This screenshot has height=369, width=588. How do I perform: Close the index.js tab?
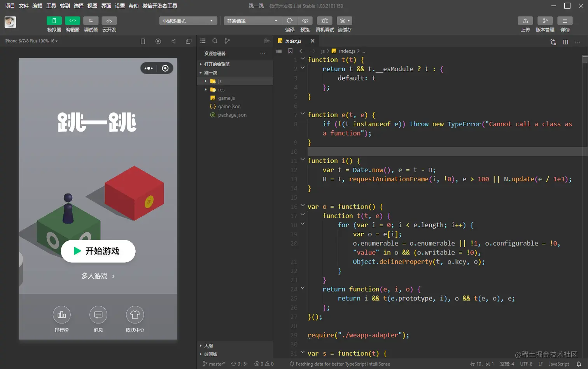click(x=313, y=41)
